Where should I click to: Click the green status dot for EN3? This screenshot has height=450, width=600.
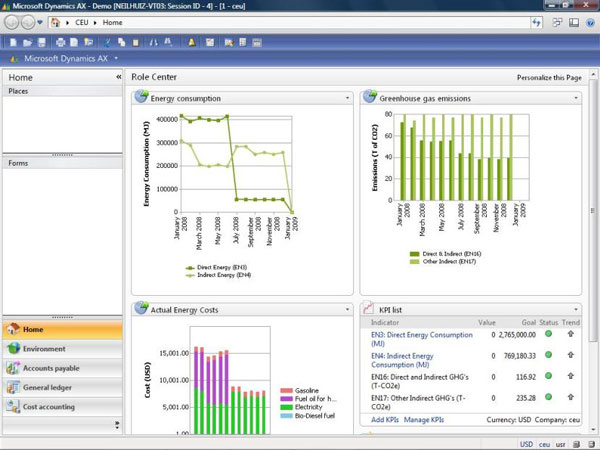point(548,334)
